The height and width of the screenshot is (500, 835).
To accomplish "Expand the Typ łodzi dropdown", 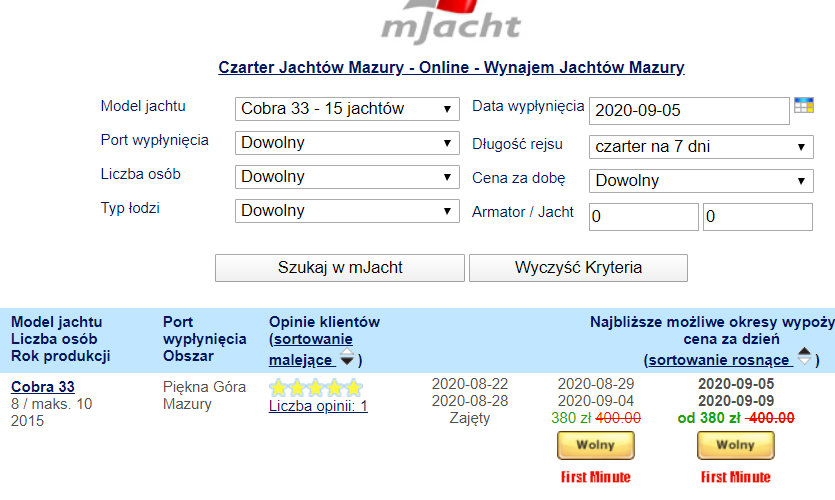I will coord(347,211).
